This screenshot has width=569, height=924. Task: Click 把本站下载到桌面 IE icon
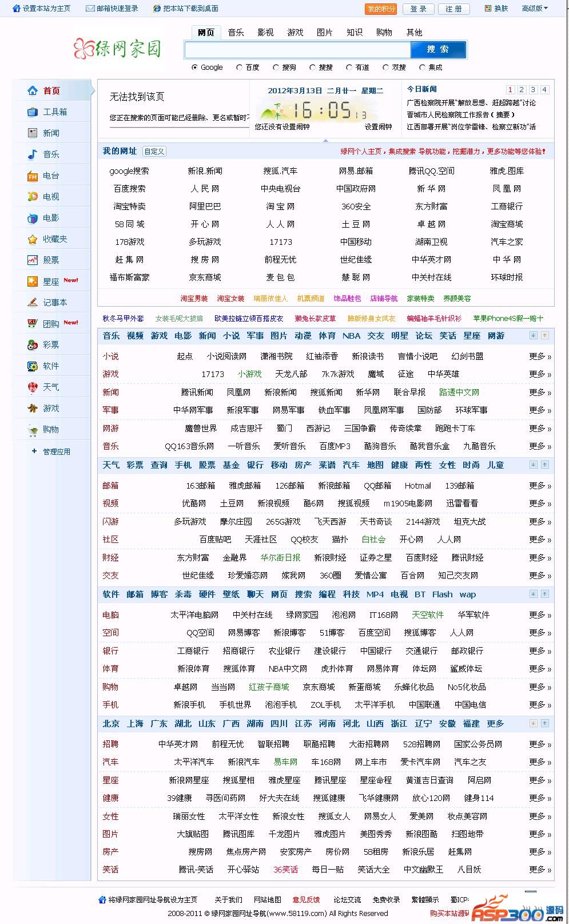[157, 9]
